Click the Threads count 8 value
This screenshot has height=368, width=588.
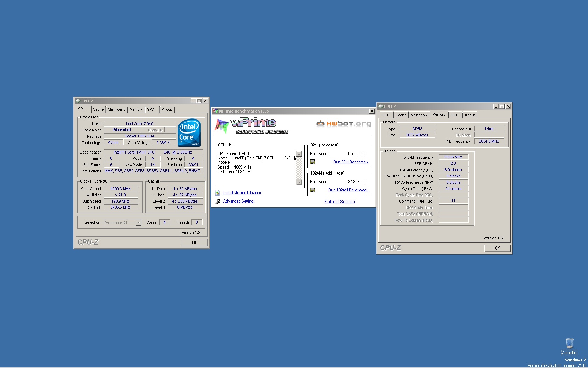pos(197,222)
